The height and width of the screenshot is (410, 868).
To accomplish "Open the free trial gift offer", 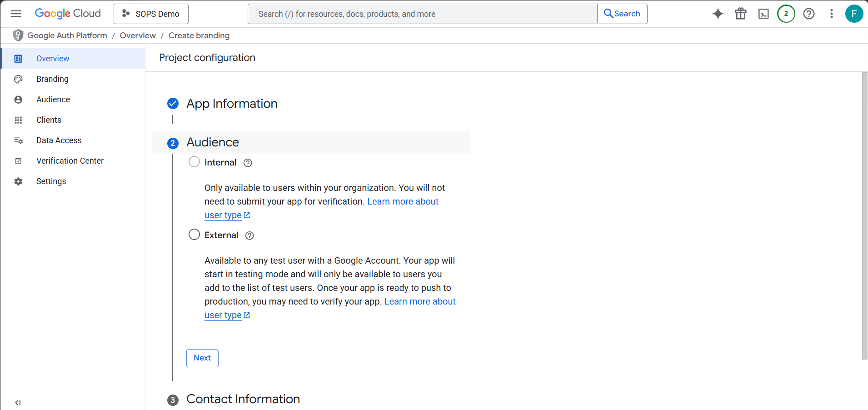I will (740, 14).
